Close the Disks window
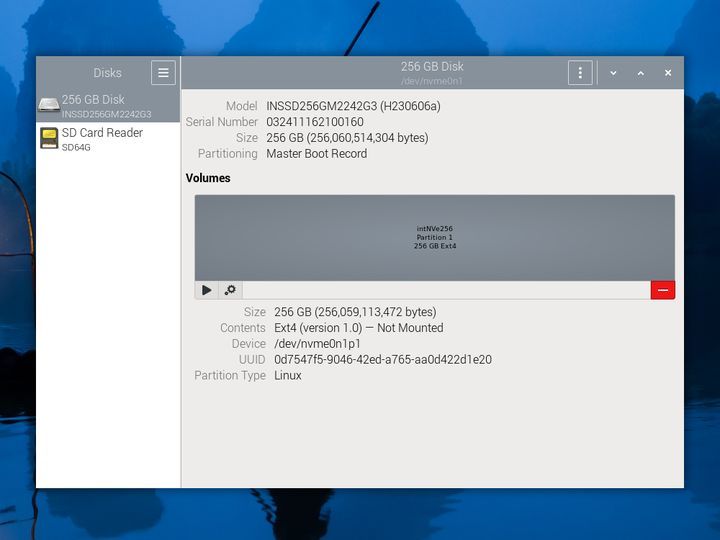The image size is (720, 540). click(x=668, y=73)
